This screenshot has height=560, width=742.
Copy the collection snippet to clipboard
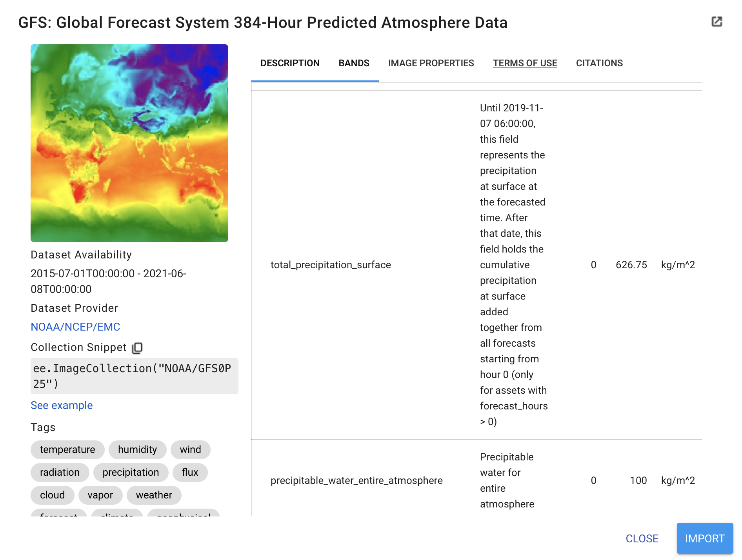(x=137, y=348)
